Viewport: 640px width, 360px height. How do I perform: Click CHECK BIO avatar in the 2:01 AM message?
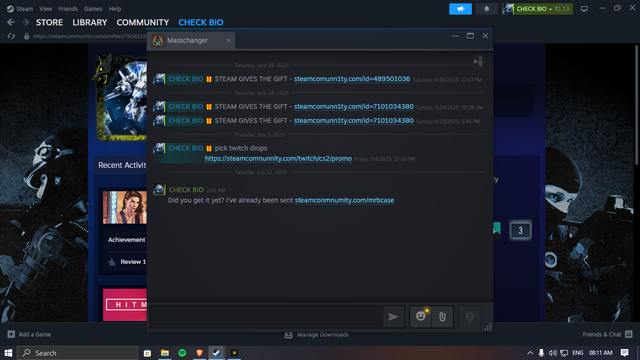coord(159,190)
